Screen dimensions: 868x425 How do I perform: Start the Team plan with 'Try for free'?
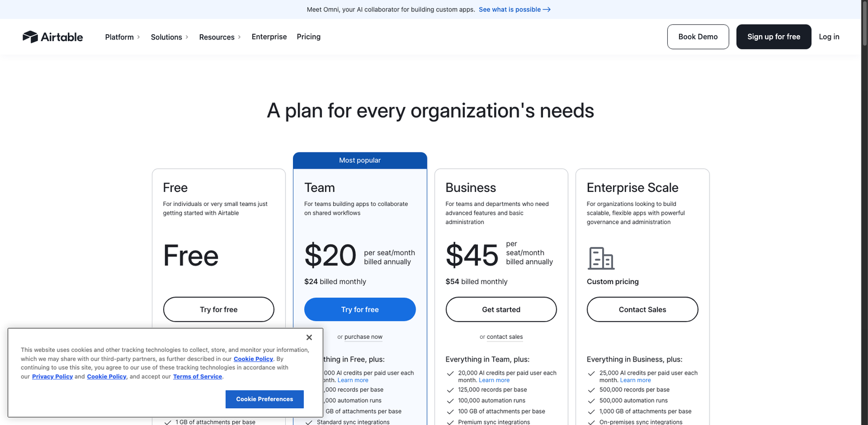point(360,310)
